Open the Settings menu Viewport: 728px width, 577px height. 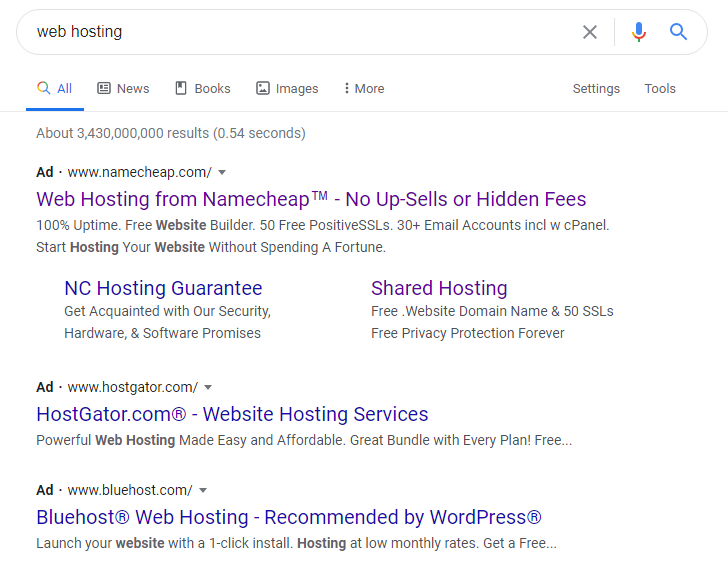(x=596, y=88)
